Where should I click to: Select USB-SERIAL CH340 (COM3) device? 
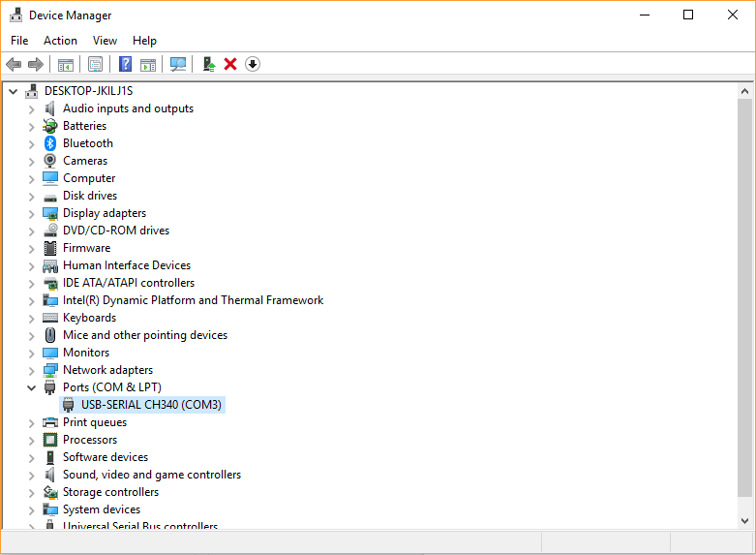click(x=151, y=405)
